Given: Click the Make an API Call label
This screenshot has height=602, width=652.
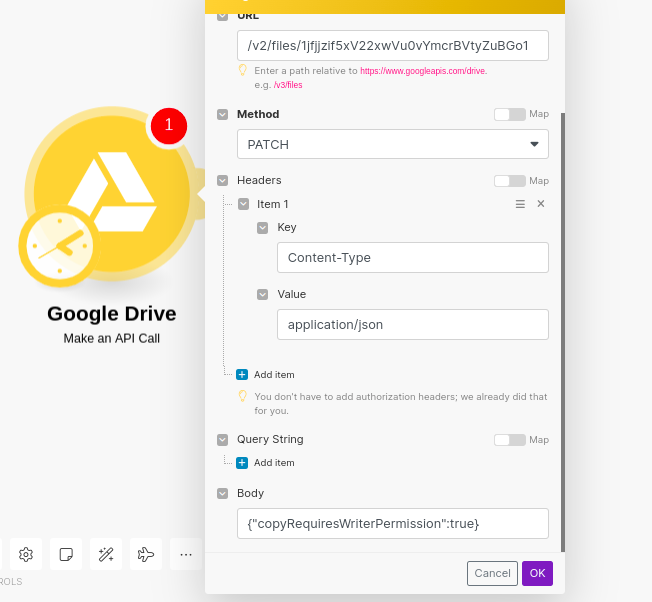Looking at the screenshot, I should 111,338.
